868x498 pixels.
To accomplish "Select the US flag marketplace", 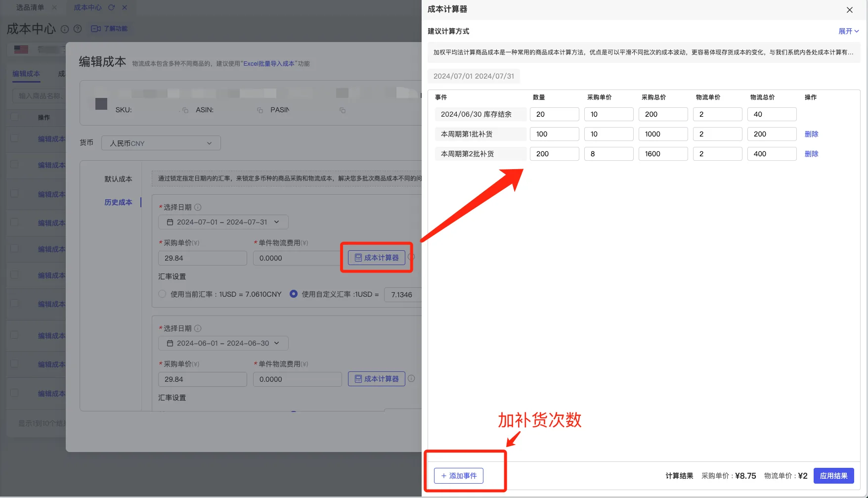I will point(21,49).
